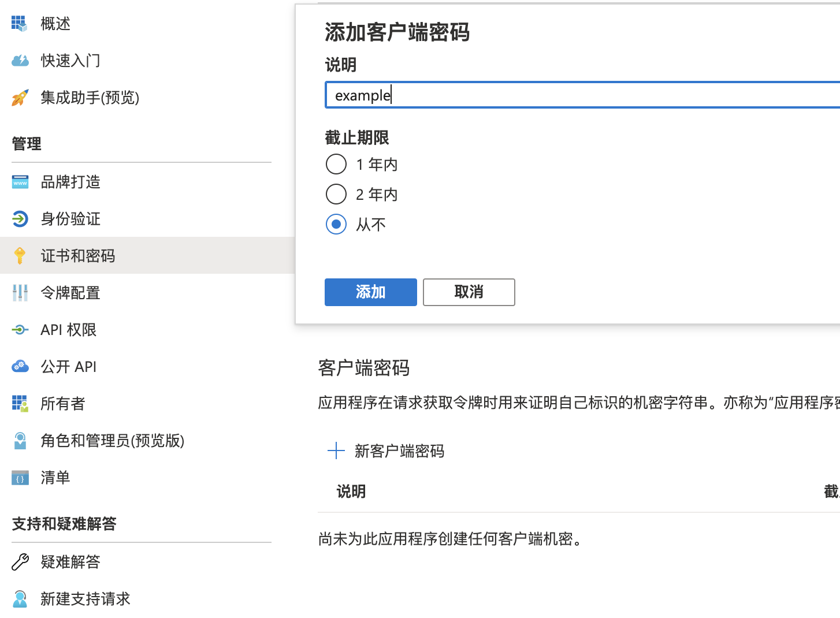Click the 公开 API cloud gear icon
This screenshot has height=618, width=840.
[20, 367]
